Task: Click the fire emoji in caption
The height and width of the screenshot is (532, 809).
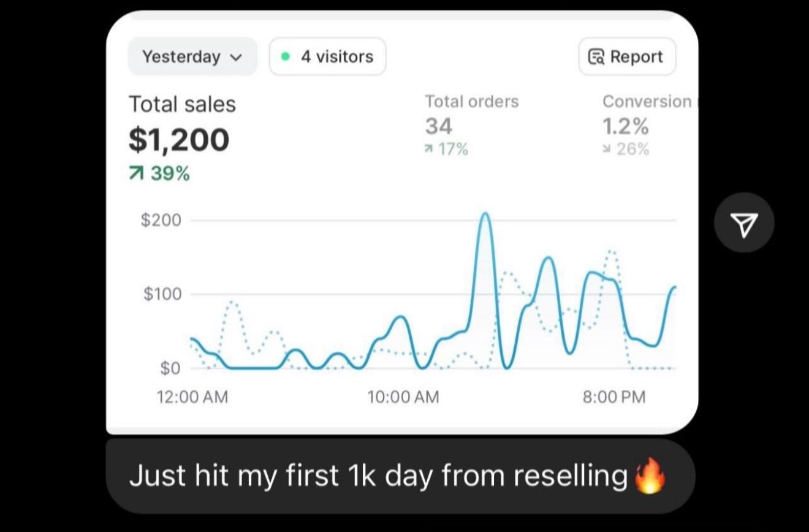Action: click(x=649, y=476)
